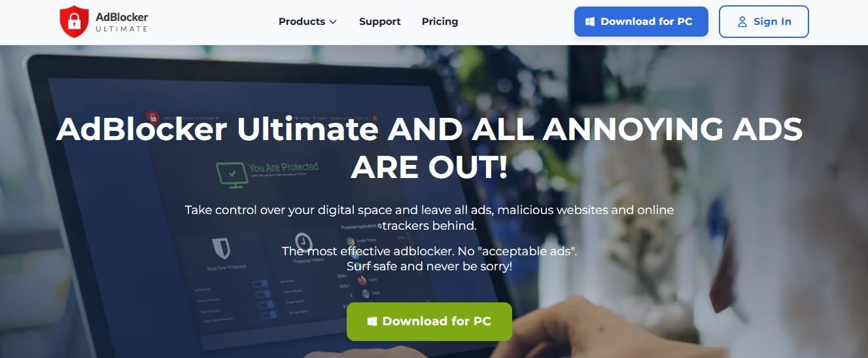Screen dimensions: 868x358
Task: Expand the Products chevron arrow
Action: 333,22
